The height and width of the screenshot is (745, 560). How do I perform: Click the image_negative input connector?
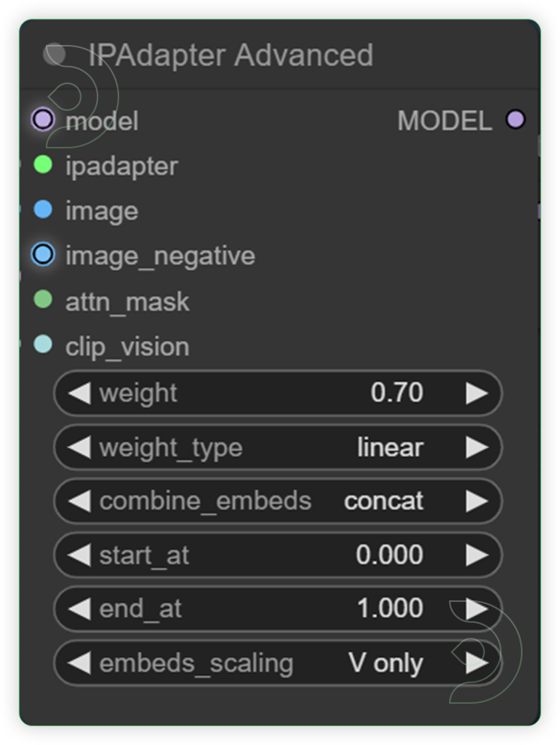(x=43, y=255)
